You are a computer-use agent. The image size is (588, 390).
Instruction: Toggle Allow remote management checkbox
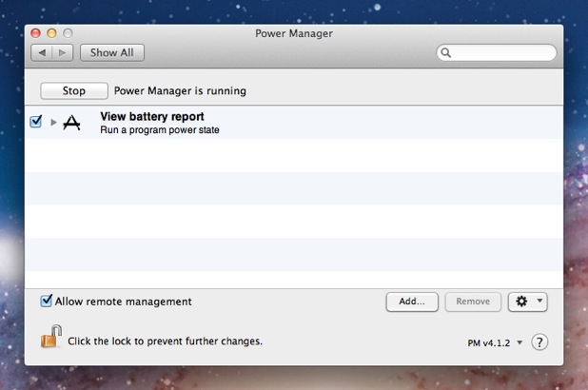[46, 301]
